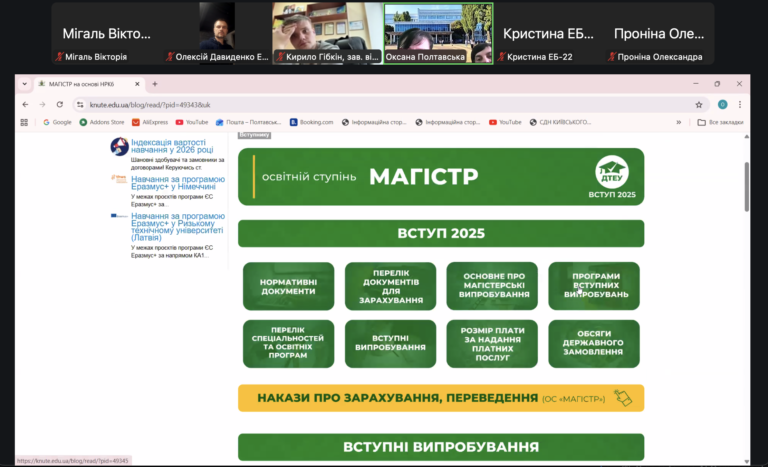
Task: Expand the hidden bookmarks overflow chevron
Action: point(678,122)
